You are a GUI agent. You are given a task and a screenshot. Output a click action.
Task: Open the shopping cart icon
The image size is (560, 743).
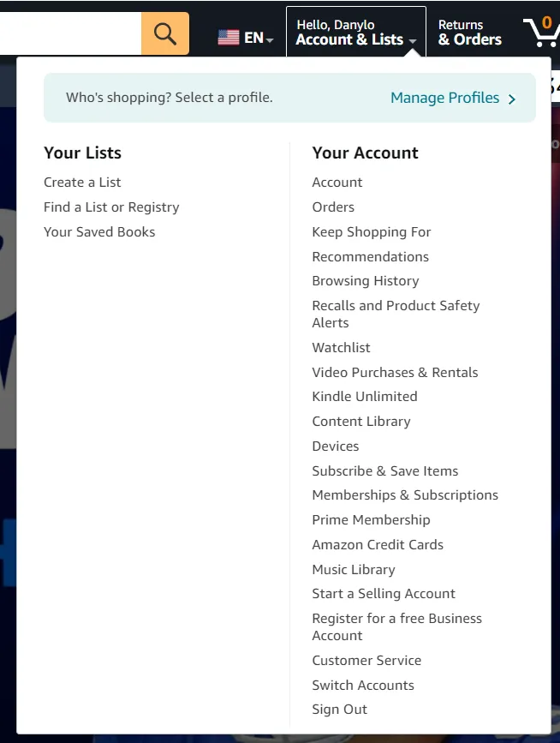click(x=541, y=33)
